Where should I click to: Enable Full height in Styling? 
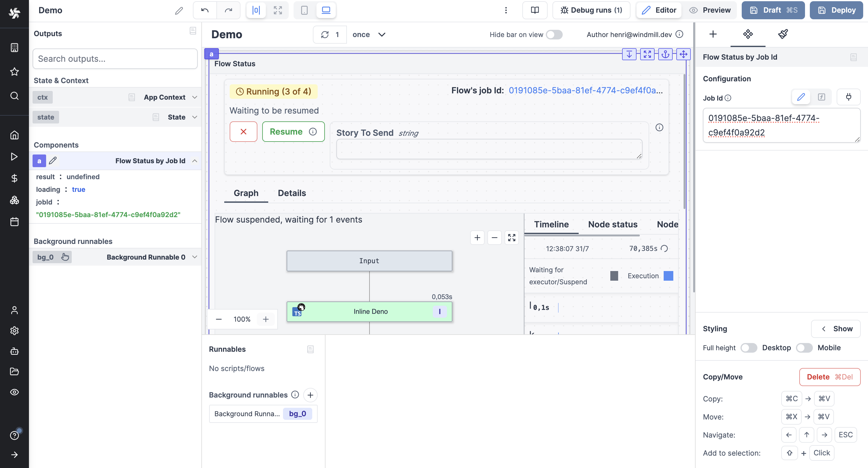click(749, 348)
